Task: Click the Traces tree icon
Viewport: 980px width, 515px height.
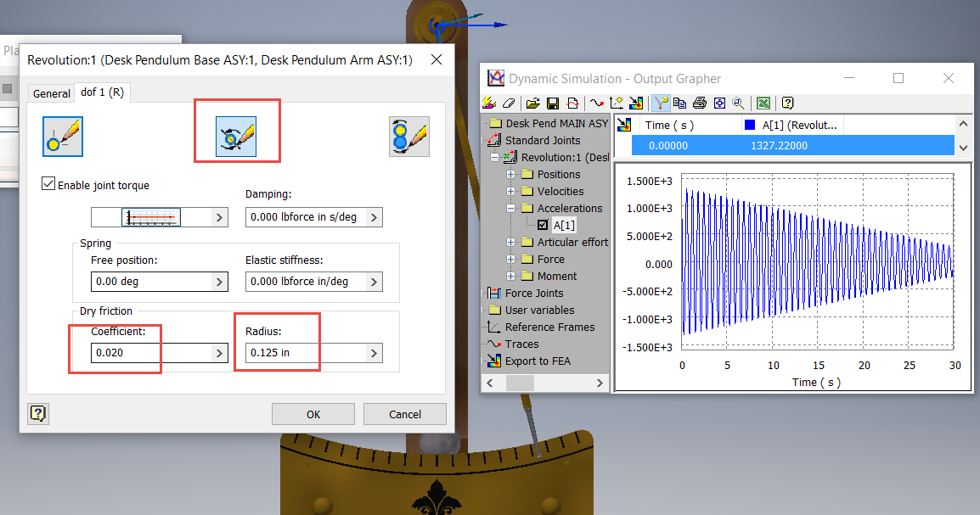Action: 494,344
